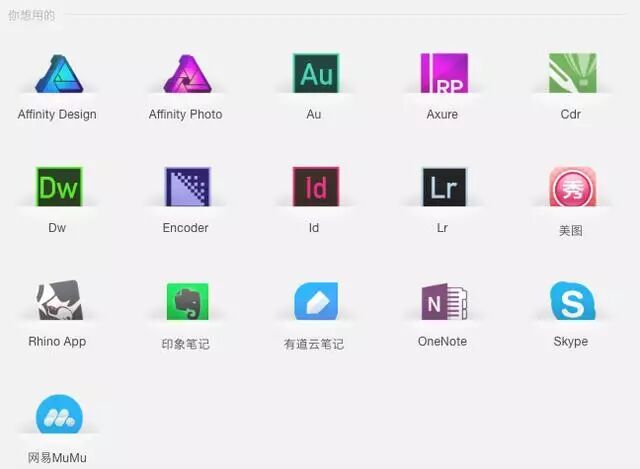Image resolution: width=640 pixels, height=469 pixels.
Task: Select the Axure RP pink icon
Action: tap(444, 73)
